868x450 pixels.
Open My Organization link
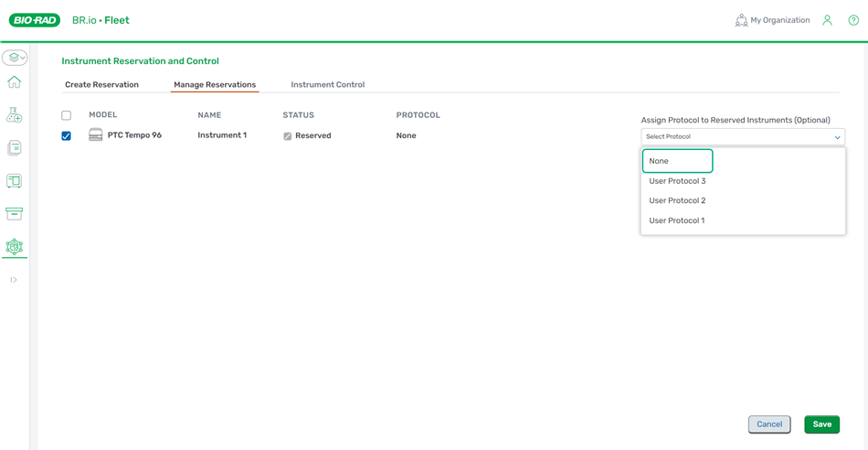772,20
